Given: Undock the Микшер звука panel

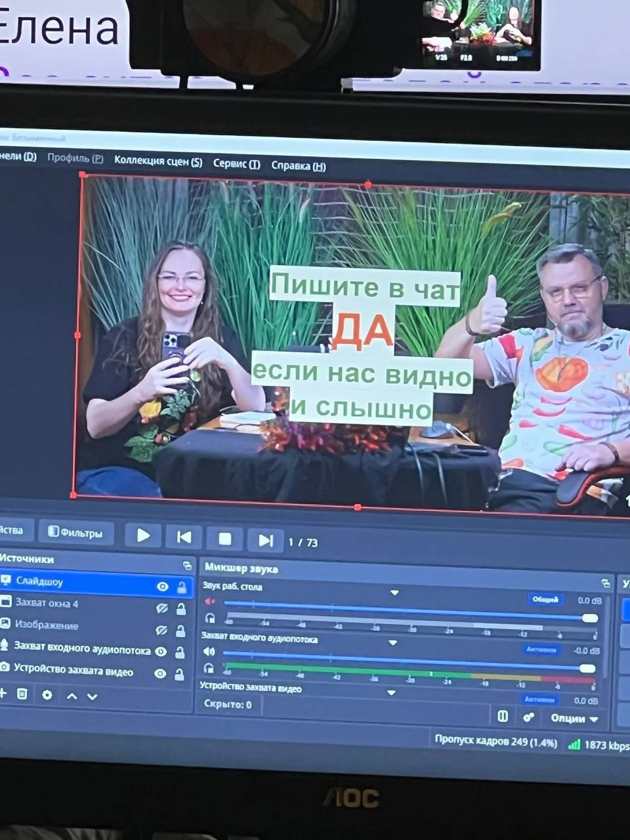Looking at the screenshot, I should 606,583.
